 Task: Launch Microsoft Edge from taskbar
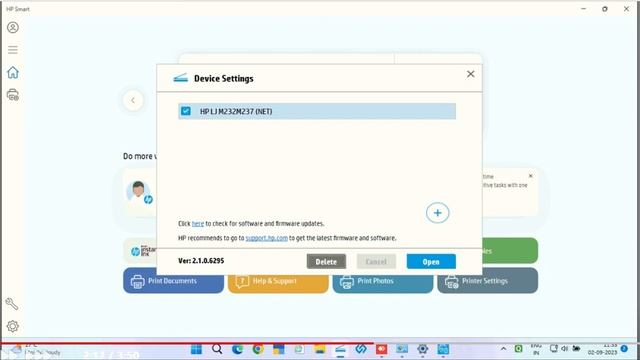[x=238, y=349]
